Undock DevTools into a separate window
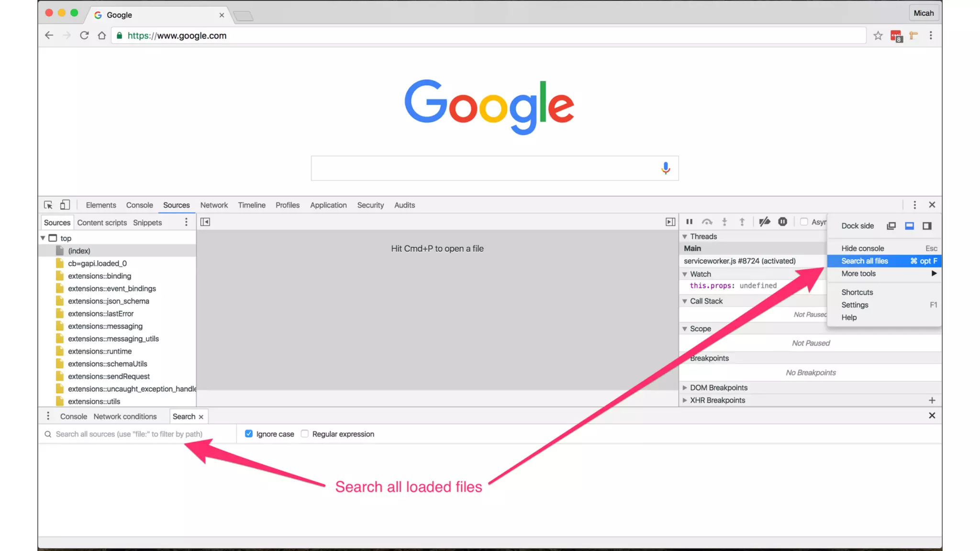The image size is (980, 551). 891,226
